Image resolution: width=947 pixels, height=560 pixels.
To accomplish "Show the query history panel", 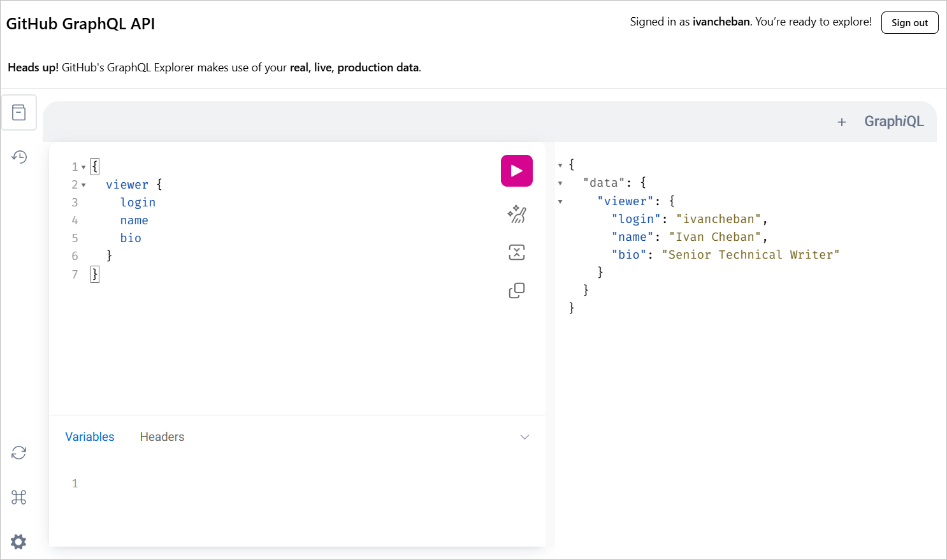I will (x=18, y=157).
